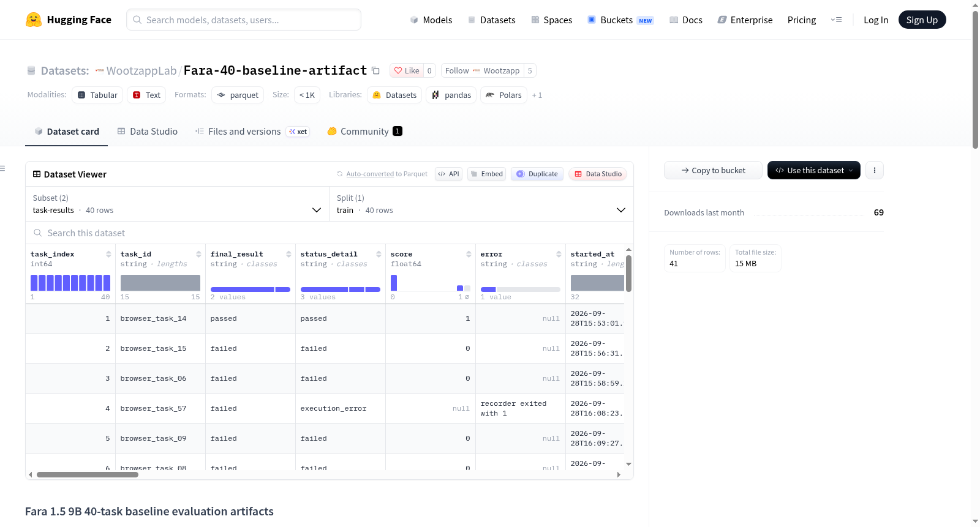The image size is (980, 527).
Task: Open Datasets in the top navigation
Action: pos(491,20)
